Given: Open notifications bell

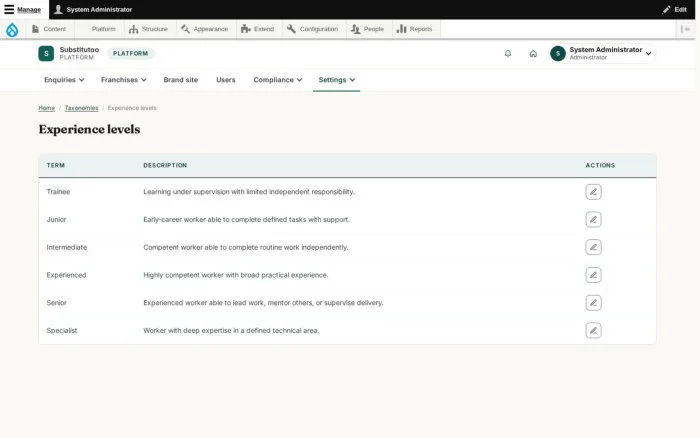Looking at the screenshot, I should click(508, 54).
